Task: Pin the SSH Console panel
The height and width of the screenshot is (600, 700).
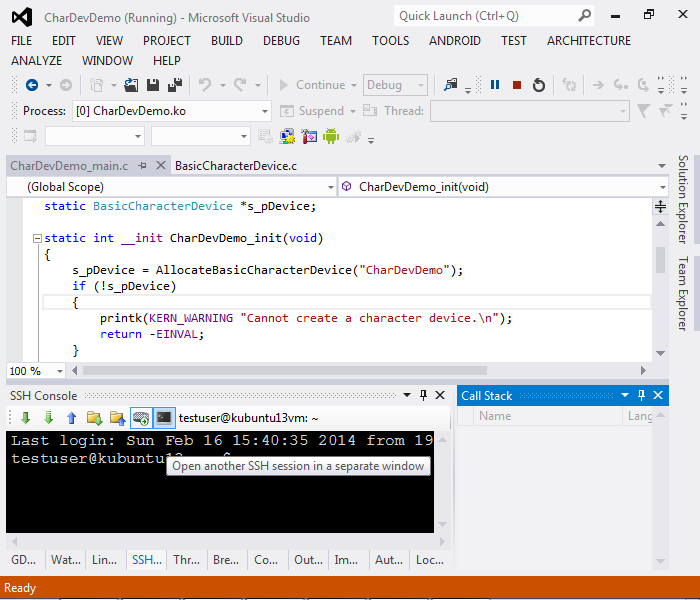Action: tap(423, 395)
